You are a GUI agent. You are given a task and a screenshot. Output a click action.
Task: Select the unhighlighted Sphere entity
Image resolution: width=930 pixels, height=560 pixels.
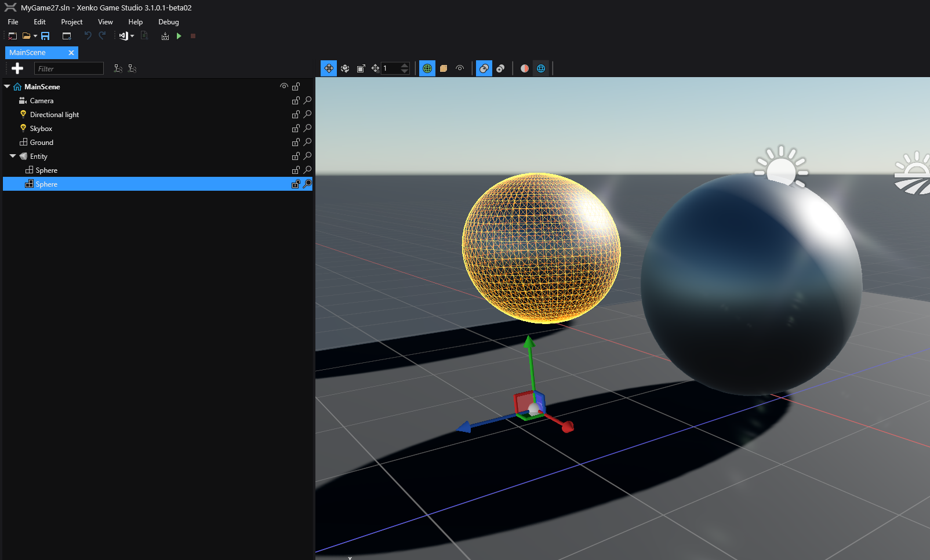[46, 170]
